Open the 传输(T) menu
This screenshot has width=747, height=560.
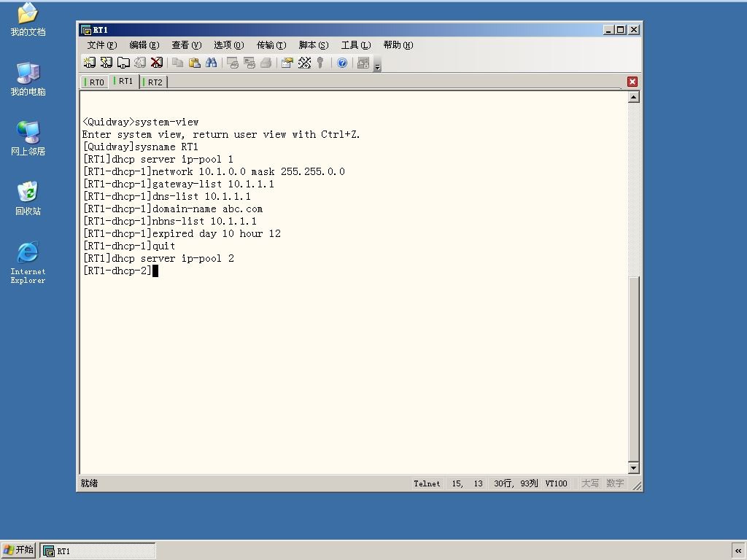(271, 45)
